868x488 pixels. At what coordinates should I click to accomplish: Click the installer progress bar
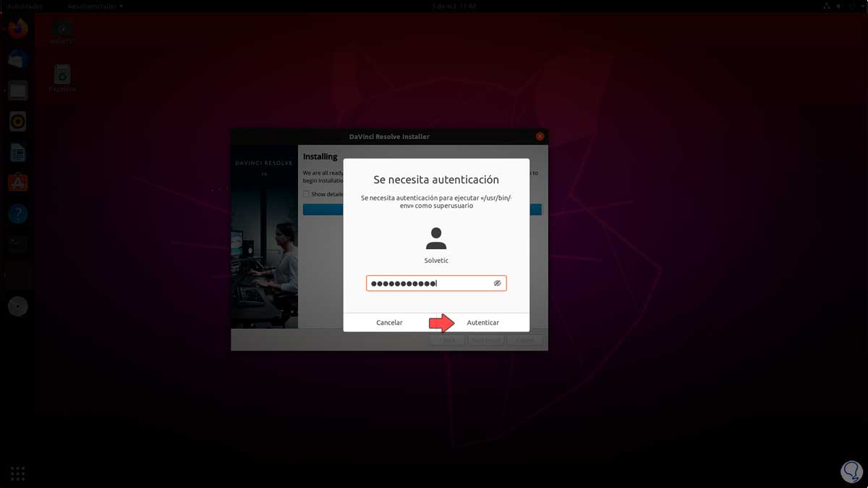point(422,209)
